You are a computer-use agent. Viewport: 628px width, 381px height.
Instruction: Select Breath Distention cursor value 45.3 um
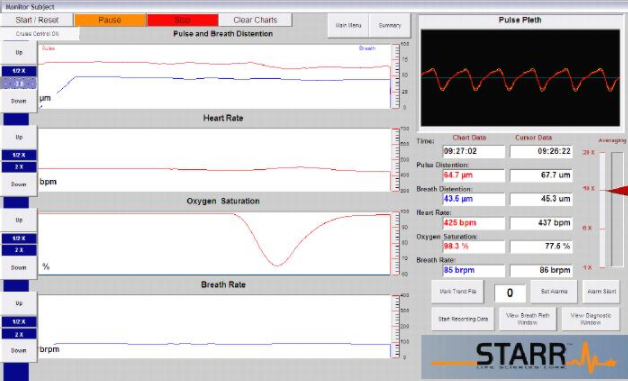[541, 199]
